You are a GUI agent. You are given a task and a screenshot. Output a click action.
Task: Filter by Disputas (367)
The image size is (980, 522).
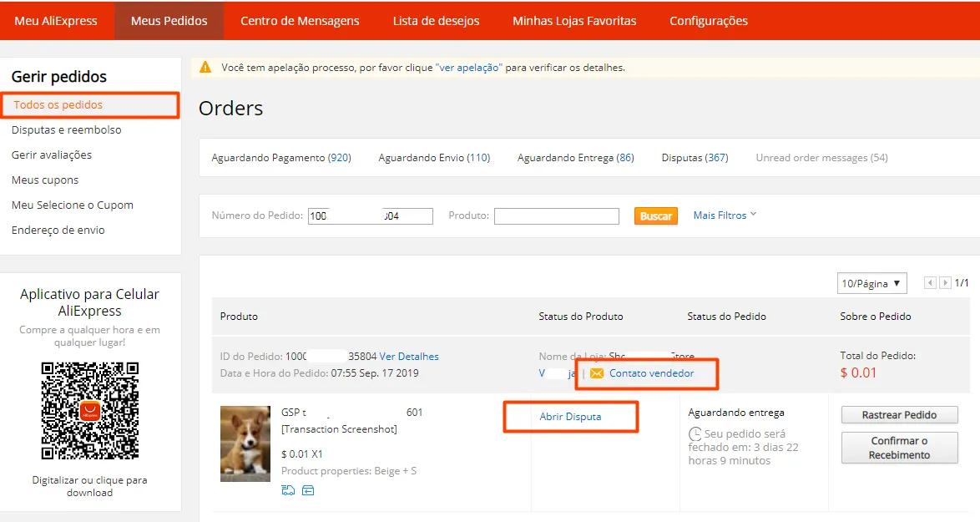click(x=695, y=158)
